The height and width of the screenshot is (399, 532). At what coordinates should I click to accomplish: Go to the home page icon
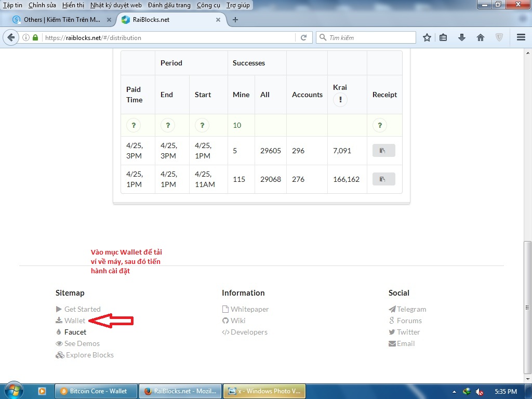point(481,37)
